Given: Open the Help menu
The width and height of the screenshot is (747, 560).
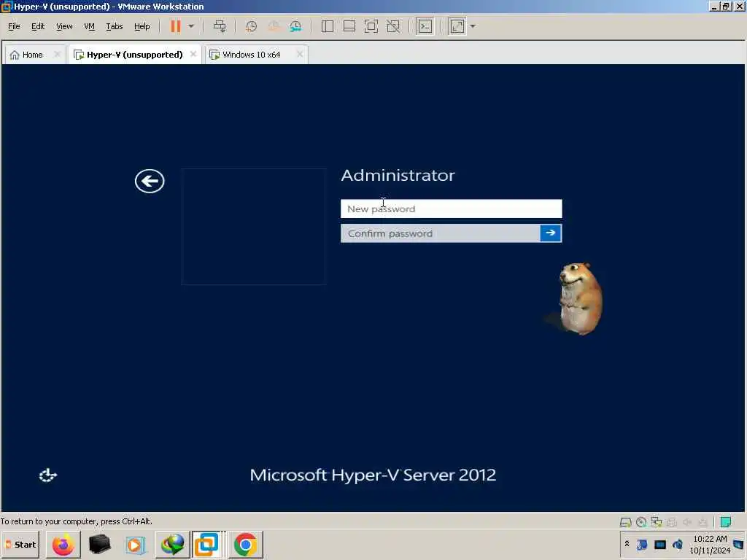Looking at the screenshot, I should pos(142,26).
